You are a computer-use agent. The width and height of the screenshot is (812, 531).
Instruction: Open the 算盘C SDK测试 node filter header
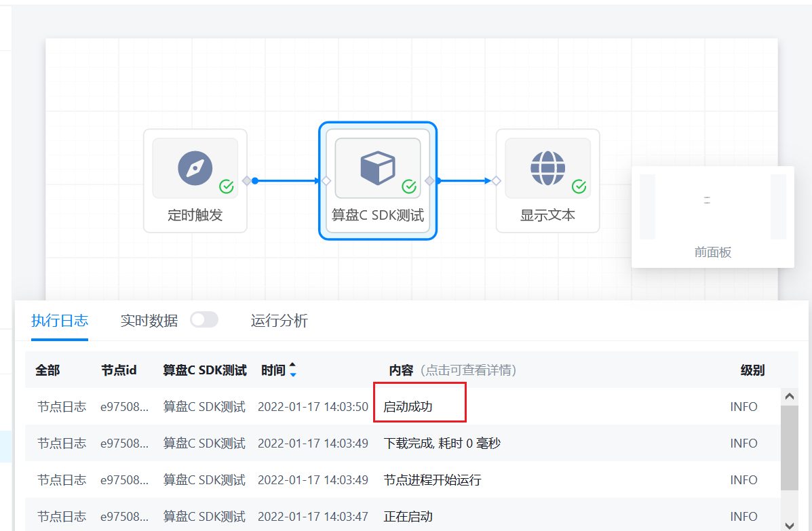[x=204, y=370]
